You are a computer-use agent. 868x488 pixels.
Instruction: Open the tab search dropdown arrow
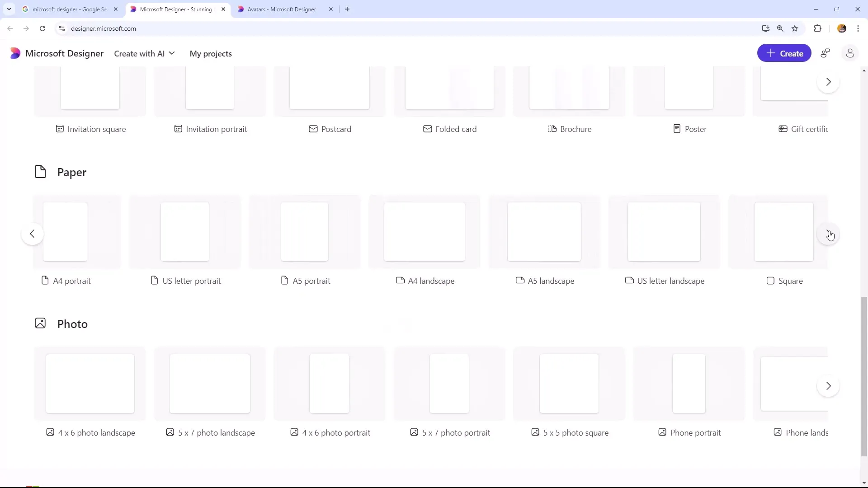click(x=9, y=9)
